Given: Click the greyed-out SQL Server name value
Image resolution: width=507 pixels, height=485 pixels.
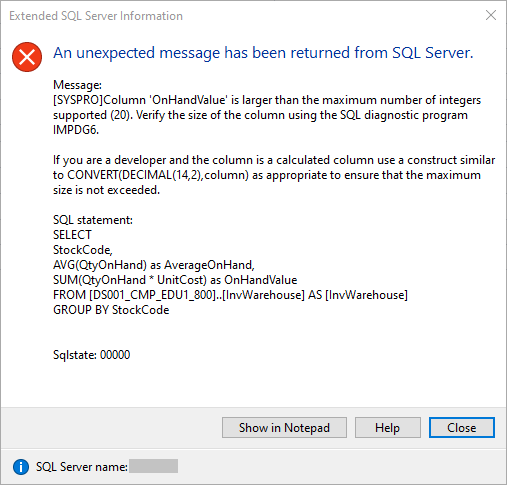Looking at the screenshot, I should click(153, 466).
